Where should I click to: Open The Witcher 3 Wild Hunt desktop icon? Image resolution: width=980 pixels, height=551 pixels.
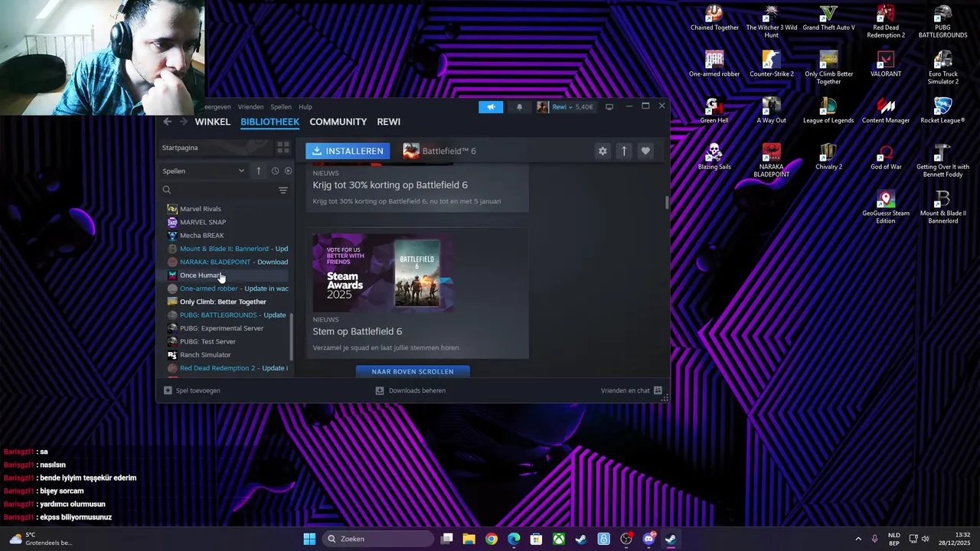(x=771, y=21)
